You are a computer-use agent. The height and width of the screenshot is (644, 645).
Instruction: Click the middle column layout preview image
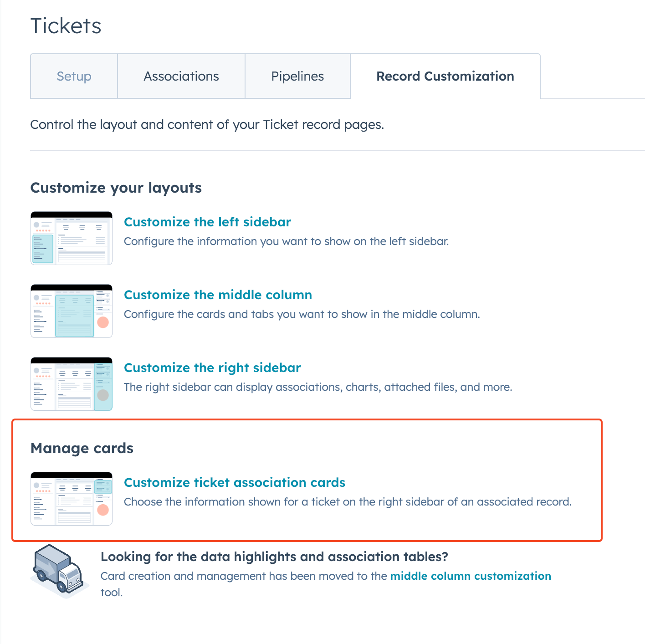71,311
